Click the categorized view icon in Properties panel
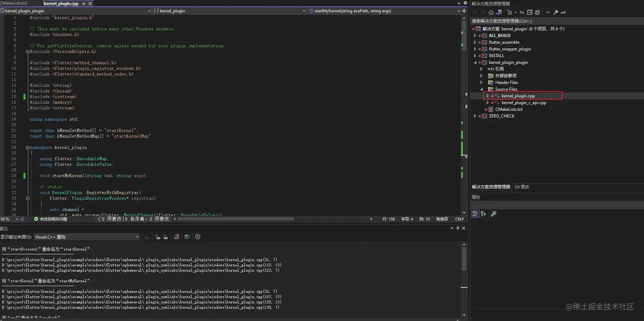644x321 pixels. (475, 214)
